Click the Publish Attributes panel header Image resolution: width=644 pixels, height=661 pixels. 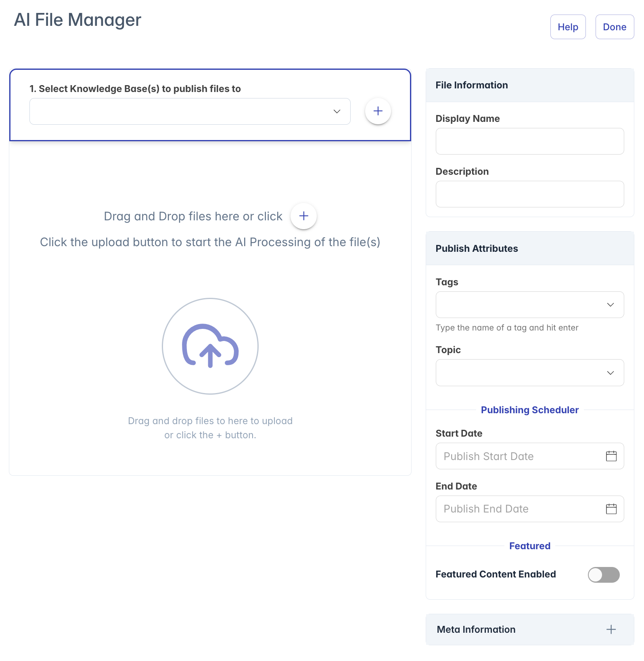(530, 248)
